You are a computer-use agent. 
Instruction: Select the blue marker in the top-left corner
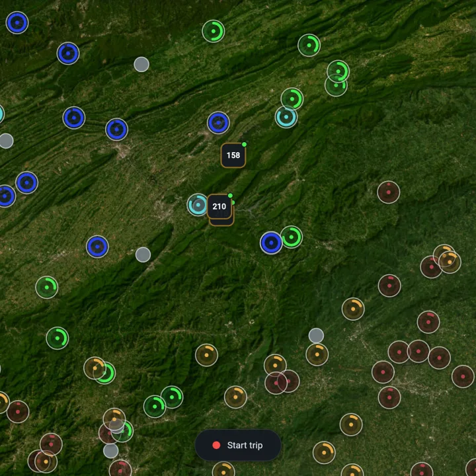tap(17, 22)
